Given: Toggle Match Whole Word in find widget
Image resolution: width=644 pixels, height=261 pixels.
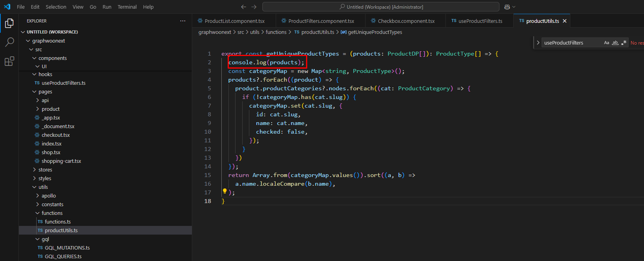Looking at the screenshot, I should coord(615,43).
